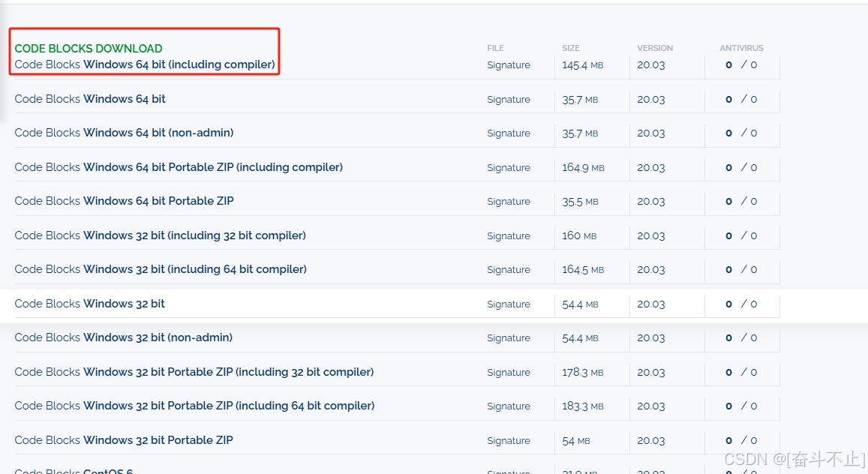Click the SIZE column header
Screen dimensions: 868x474
tap(571, 48)
